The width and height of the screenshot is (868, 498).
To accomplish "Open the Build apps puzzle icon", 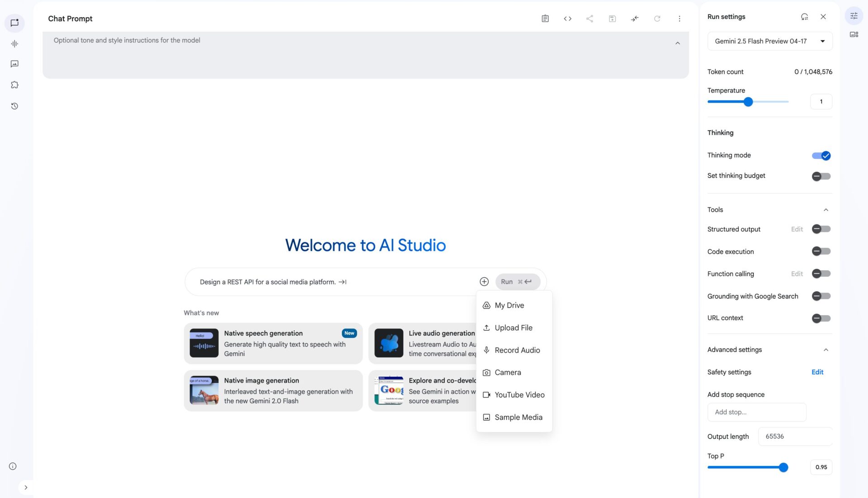I will [14, 85].
